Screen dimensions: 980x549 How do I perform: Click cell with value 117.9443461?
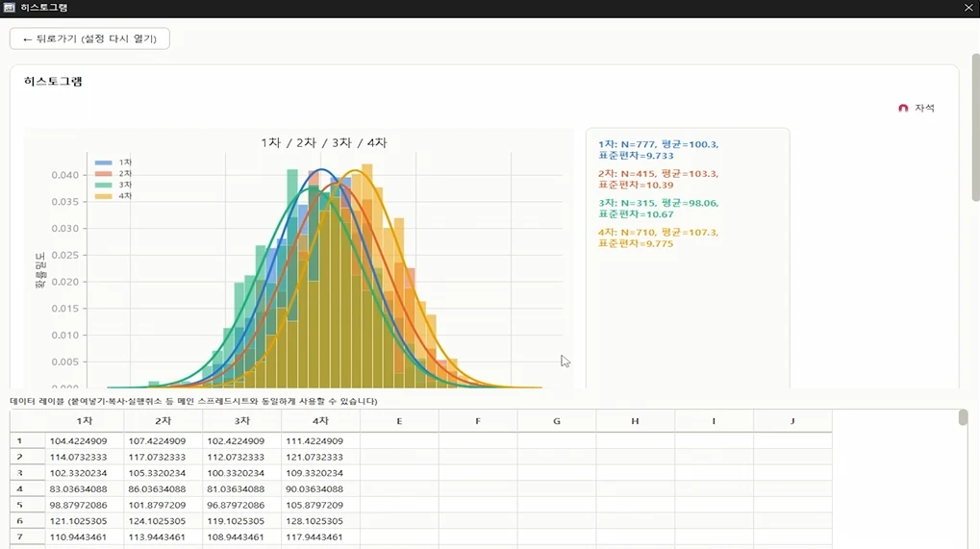pyautogui.click(x=320, y=537)
